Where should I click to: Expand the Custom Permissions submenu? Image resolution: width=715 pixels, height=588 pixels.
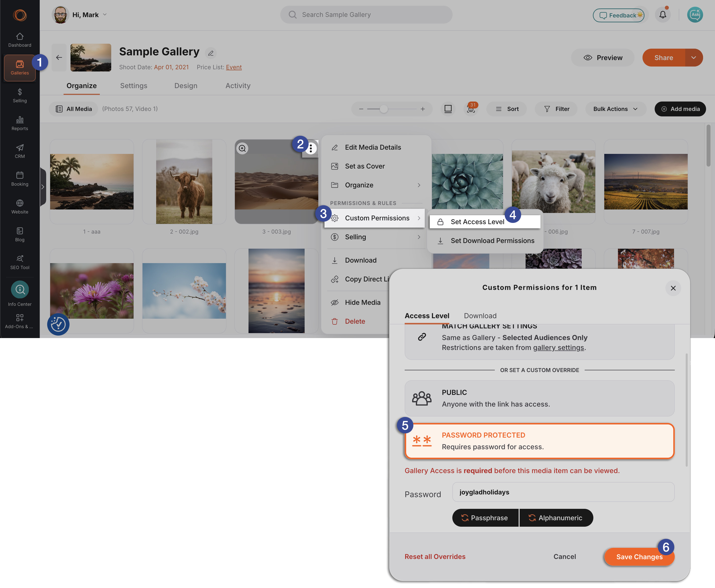coord(375,218)
